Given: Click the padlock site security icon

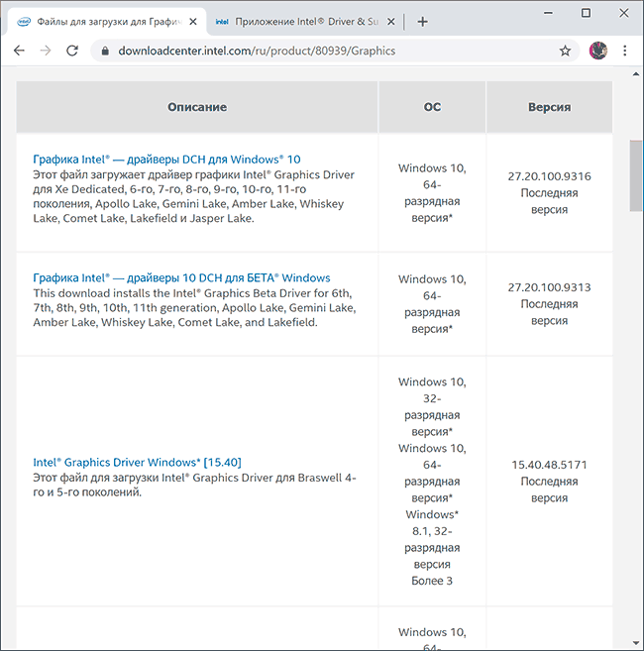Looking at the screenshot, I should [x=105, y=52].
